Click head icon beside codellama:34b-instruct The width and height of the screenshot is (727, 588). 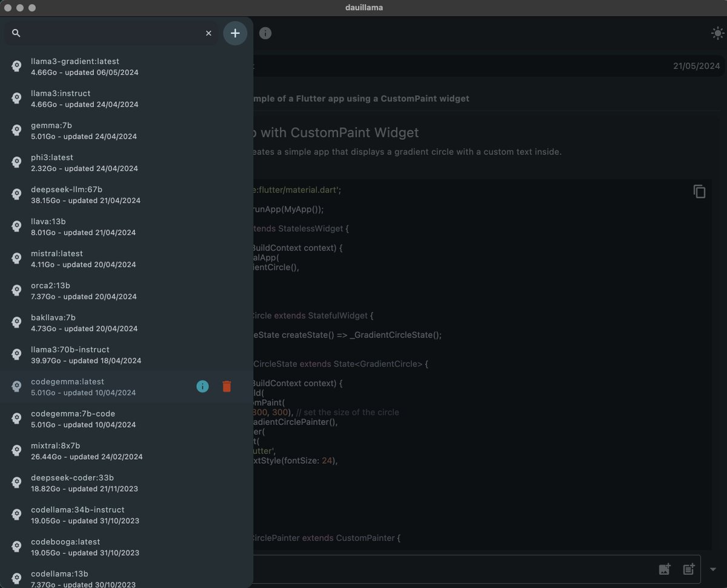coord(17,515)
